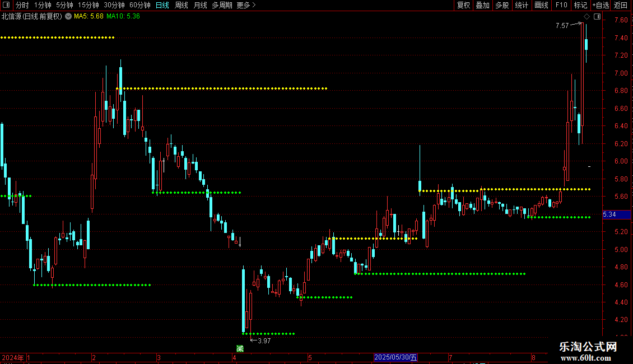Viewport: 633px width, 364px height.
Task: Click the 2024年 label on time axis
Action: click(12, 357)
